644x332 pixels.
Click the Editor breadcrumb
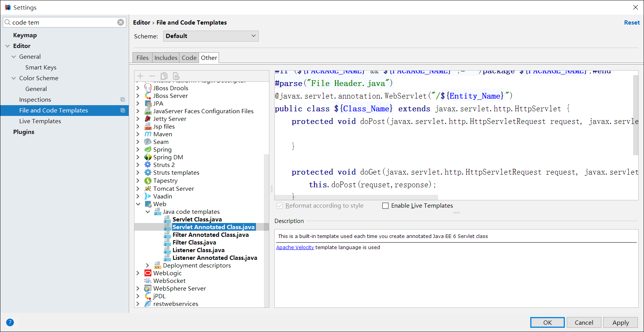click(x=142, y=23)
